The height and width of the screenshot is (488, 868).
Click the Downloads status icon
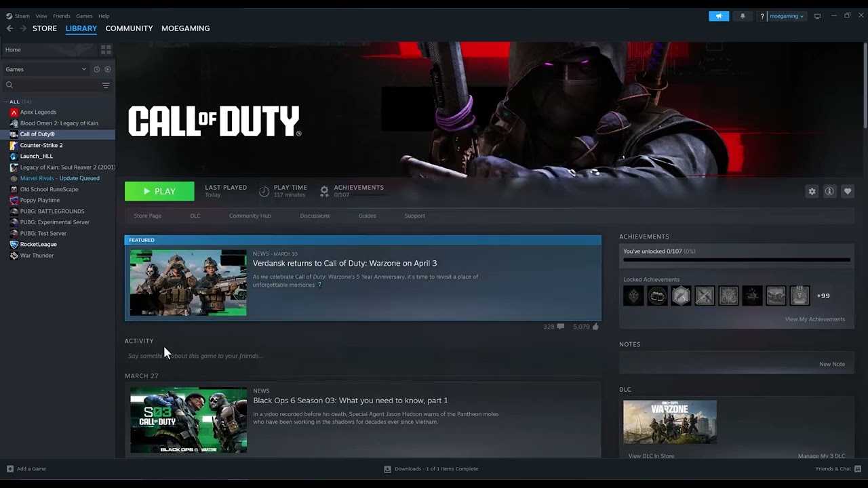[387, 469]
